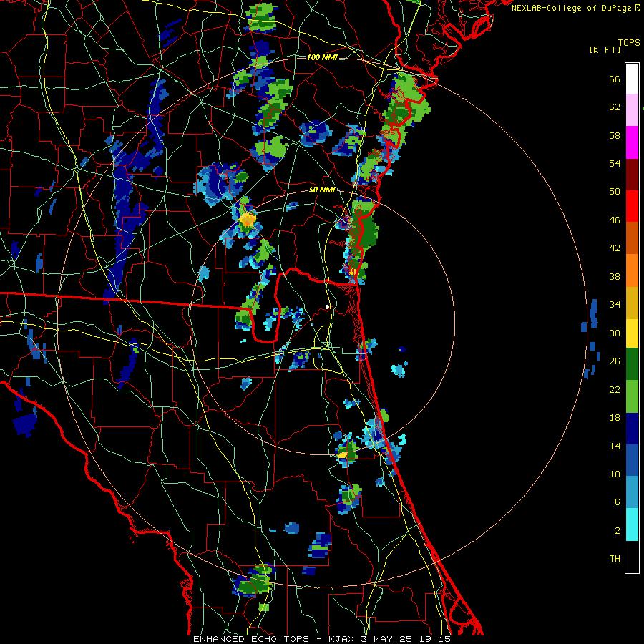Click the TOPS legend title
Viewport: 644px width, 644px height.
(629, 43)
